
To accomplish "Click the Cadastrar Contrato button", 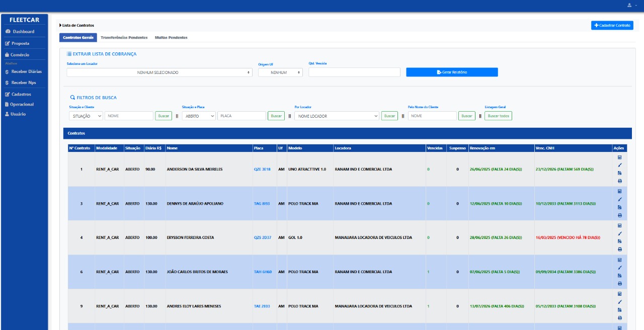I will tap(612, 25).
